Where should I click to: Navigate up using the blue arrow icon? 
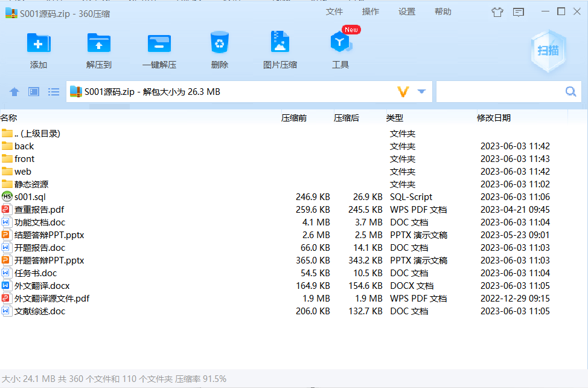[14, 91]
